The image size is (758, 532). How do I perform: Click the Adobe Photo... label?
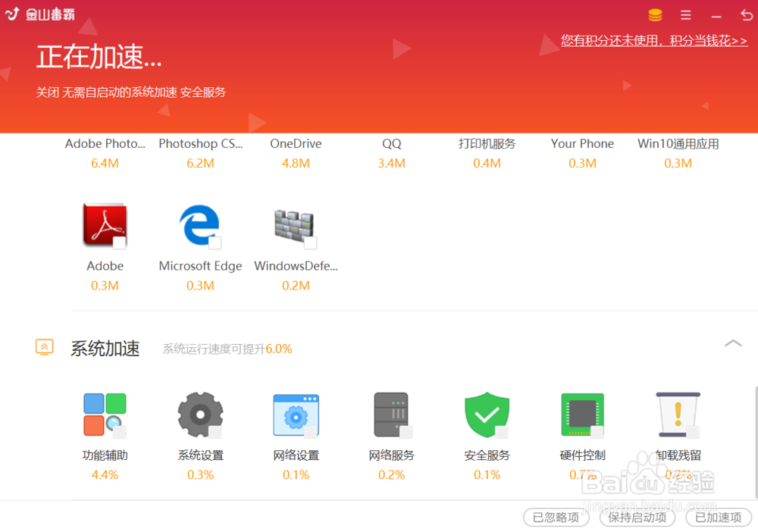[105, 144]
